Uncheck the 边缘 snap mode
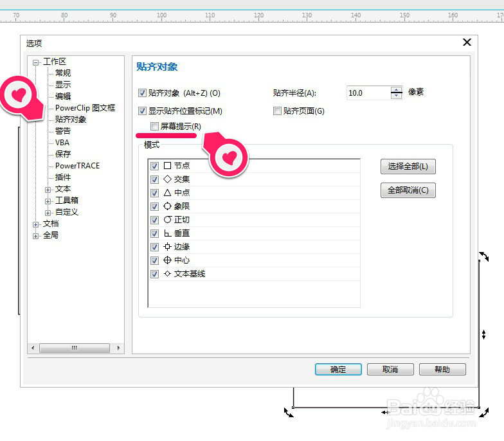Screen dimensions: 504x441 point(154,247)
